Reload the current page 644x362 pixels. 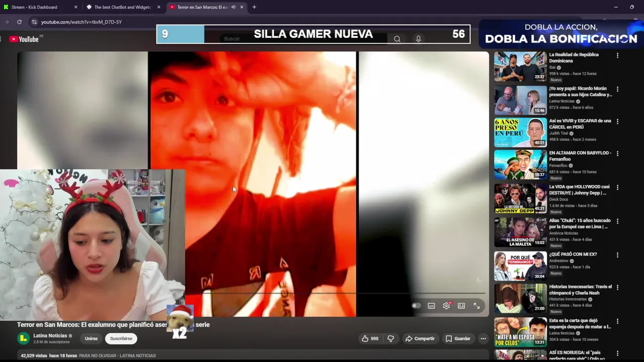tap(19, 22)
